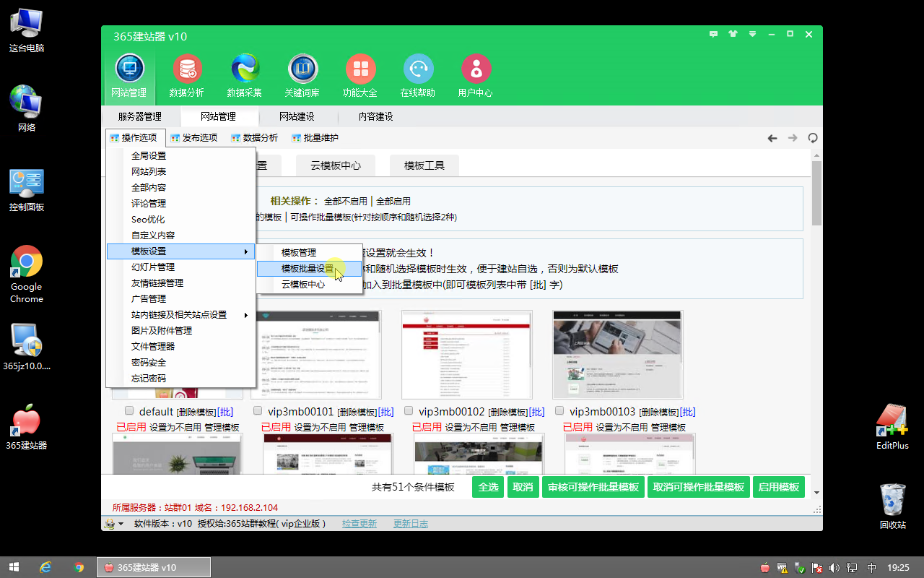Open the 数据分析 toolbar icon
Image resolution: width=924 pixels, height=578 pixels.
point(187,75)
